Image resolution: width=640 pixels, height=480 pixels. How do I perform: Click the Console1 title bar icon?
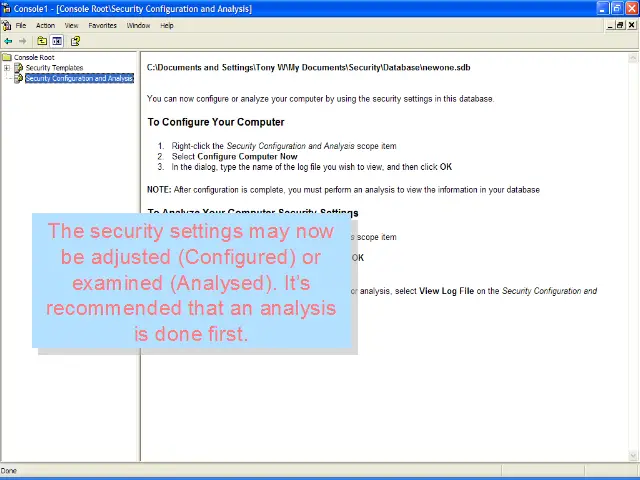(x=6, y=8)
